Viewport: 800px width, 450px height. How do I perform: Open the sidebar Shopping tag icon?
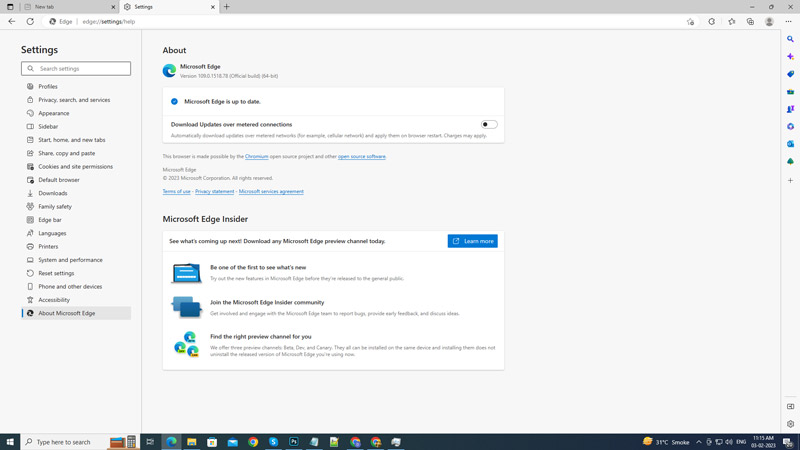(790, 74)
